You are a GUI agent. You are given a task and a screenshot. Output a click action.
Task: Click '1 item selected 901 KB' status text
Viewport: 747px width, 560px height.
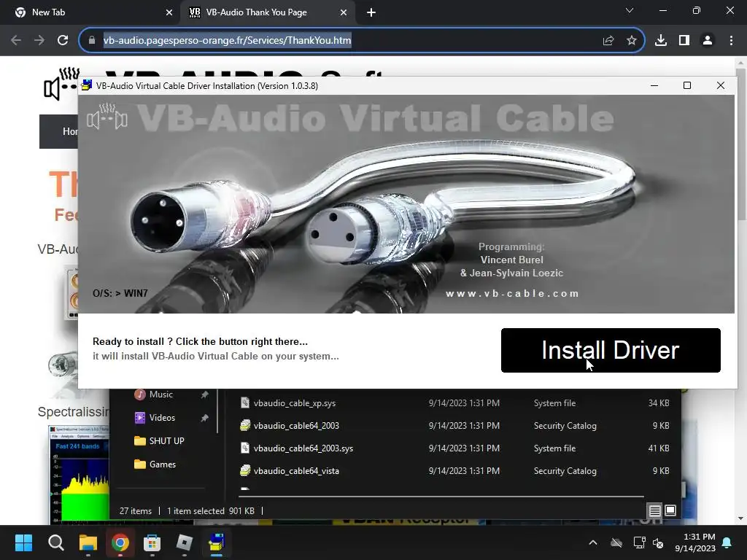point(211,511)
